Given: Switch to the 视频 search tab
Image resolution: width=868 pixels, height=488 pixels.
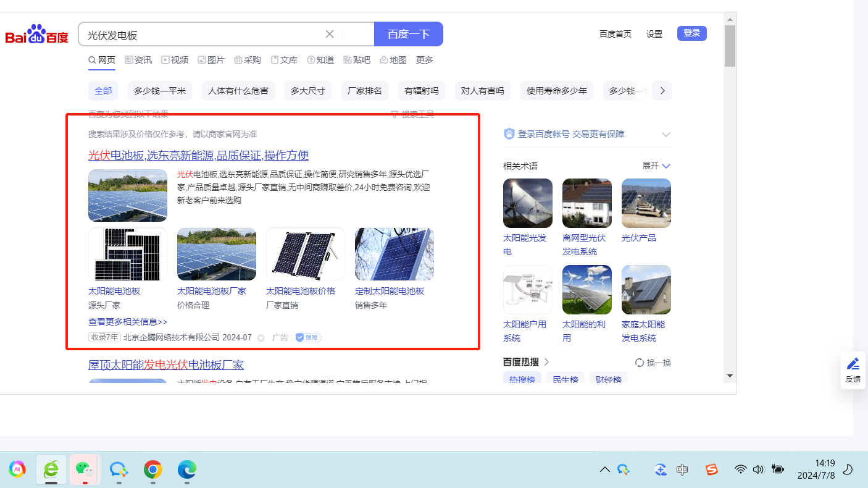Looking at the screenshot, I should point(175,60).
